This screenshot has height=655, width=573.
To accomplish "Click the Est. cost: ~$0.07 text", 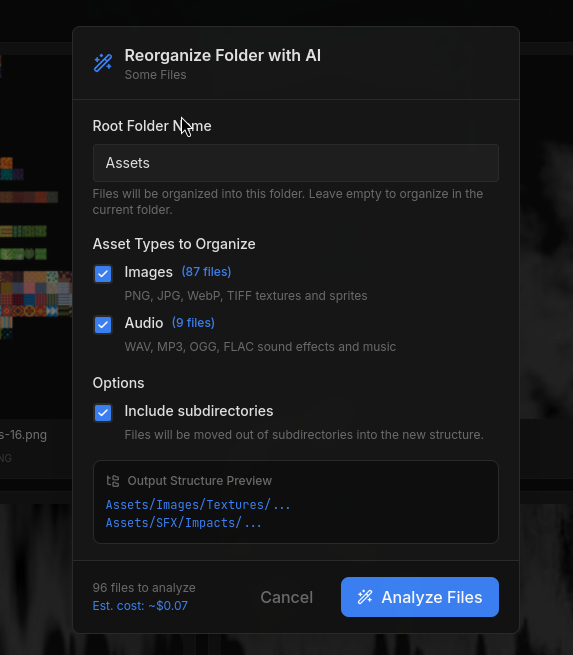I will (140, 606).
